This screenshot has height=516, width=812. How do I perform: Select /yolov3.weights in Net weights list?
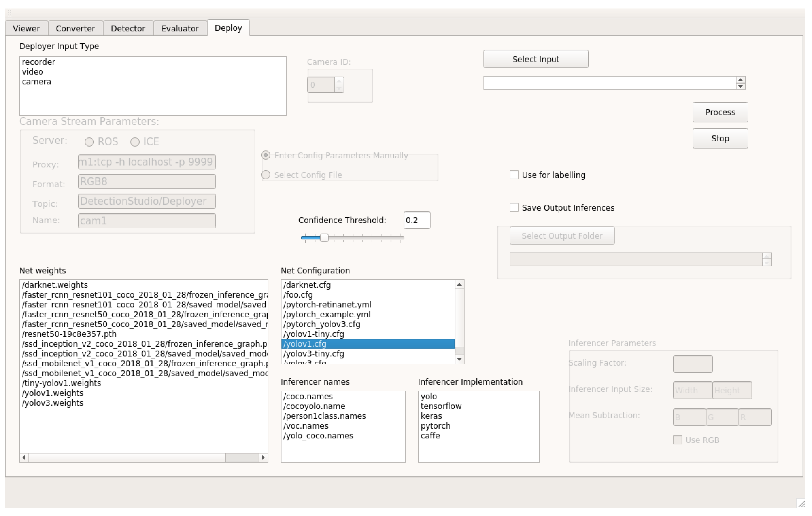coord(53,403)
